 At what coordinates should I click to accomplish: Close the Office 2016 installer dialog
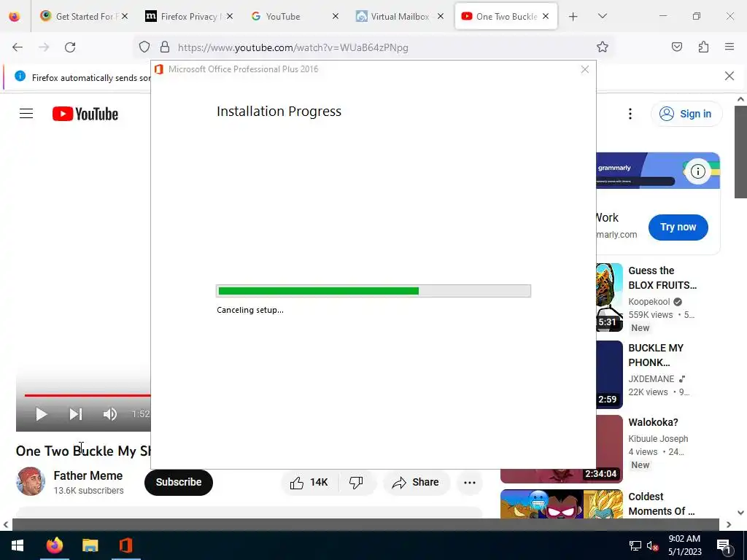[585, 69]
